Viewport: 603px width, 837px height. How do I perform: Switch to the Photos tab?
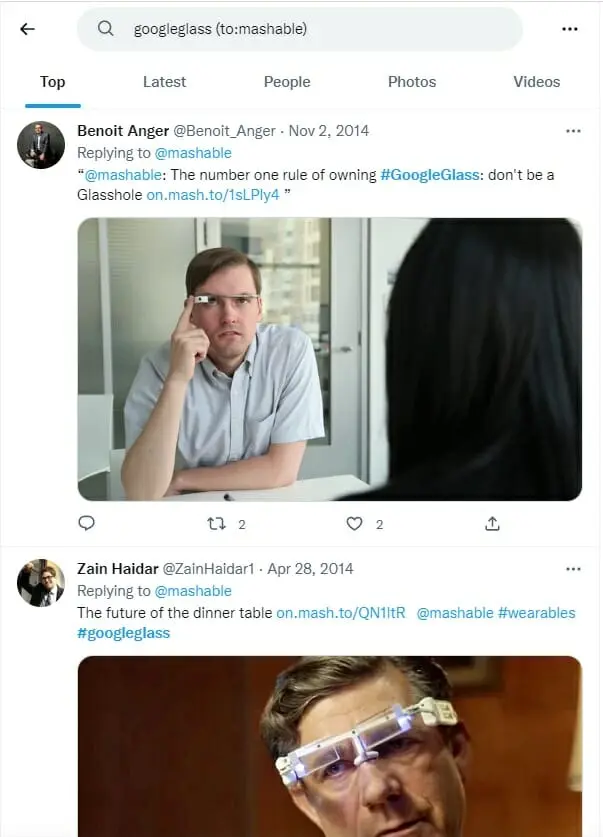click(x=412, y=82)
